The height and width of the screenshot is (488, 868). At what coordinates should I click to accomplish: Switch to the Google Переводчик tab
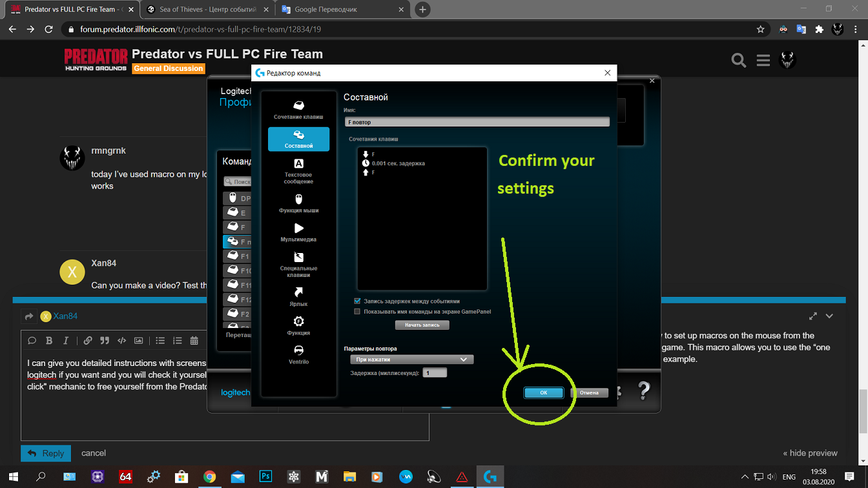pos(342,10)
